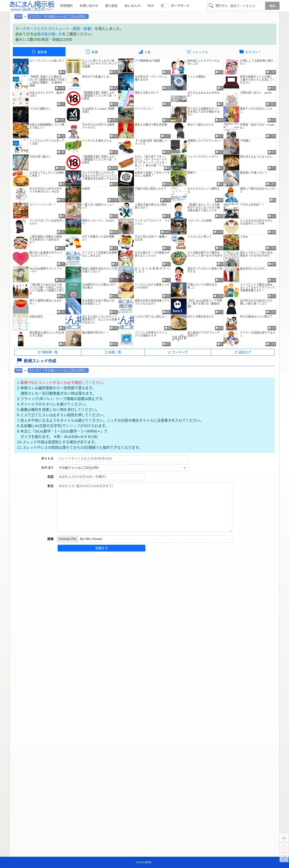Open thread titled べらぼう雑談スレ
The width and height of the screenshot is (289, 868).
(x=40, y=109)
